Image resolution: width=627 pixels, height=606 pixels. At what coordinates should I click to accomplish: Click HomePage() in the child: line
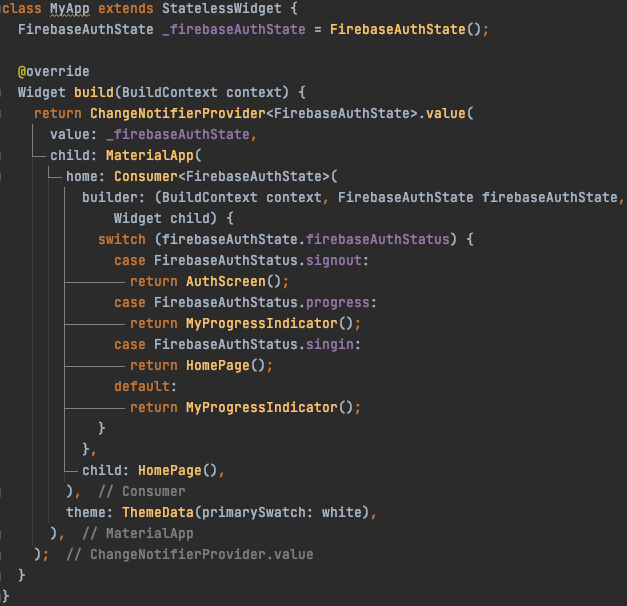pos(178,470)
